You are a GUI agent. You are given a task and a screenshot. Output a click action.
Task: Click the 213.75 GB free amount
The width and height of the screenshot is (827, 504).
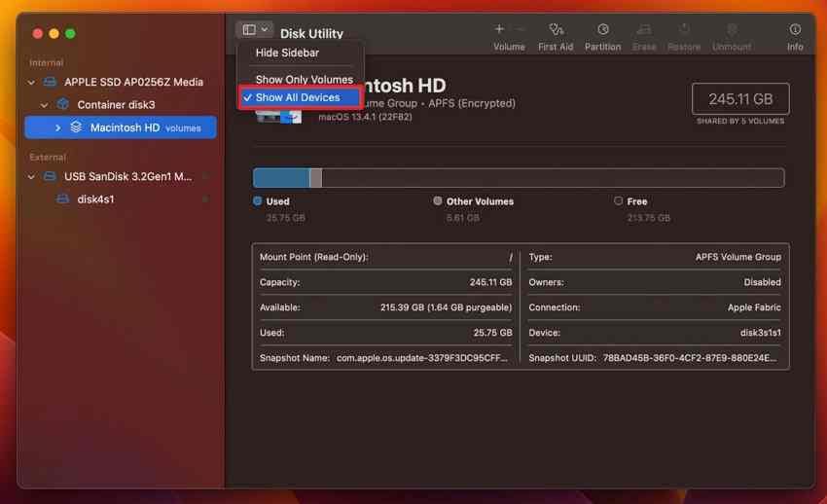(648, 218)
